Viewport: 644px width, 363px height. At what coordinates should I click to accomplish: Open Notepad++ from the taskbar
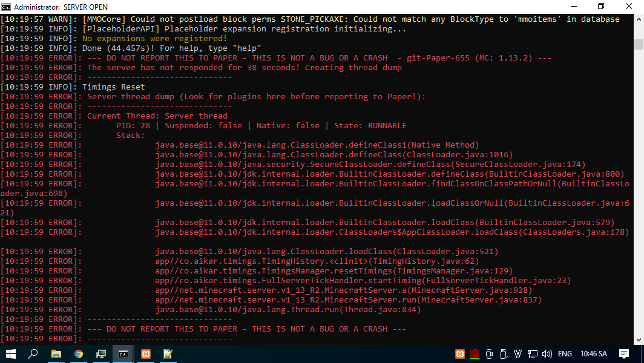point(168,354)
